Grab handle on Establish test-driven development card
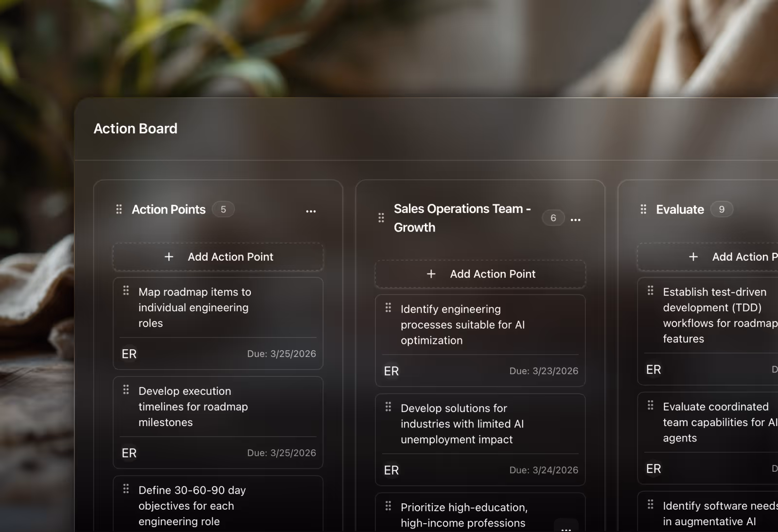The image size is (778, 532). coord(651,290)
